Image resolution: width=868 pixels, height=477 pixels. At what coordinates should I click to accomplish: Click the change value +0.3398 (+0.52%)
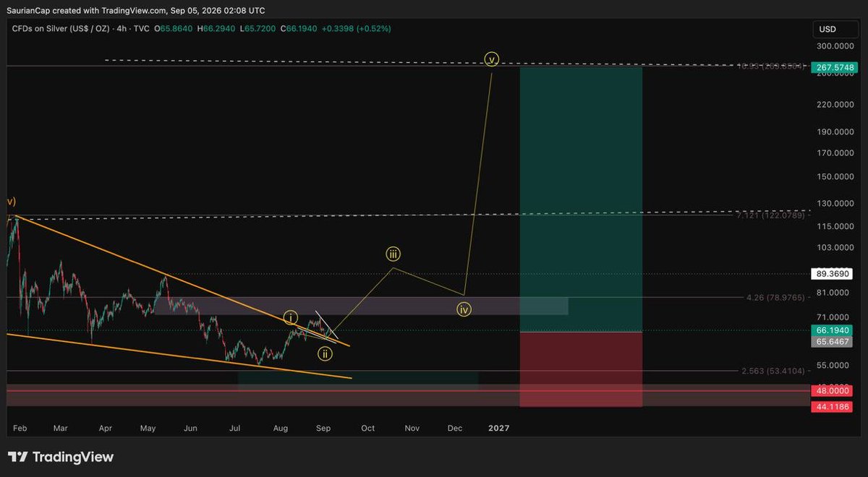tap(357, 29)
